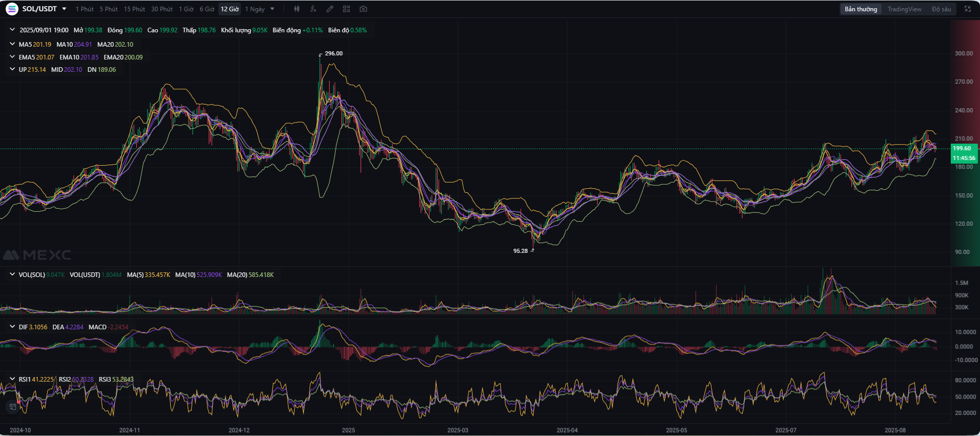
Task: Click the EMA10 201.85 legend value
Action: [x=79, y=57]
